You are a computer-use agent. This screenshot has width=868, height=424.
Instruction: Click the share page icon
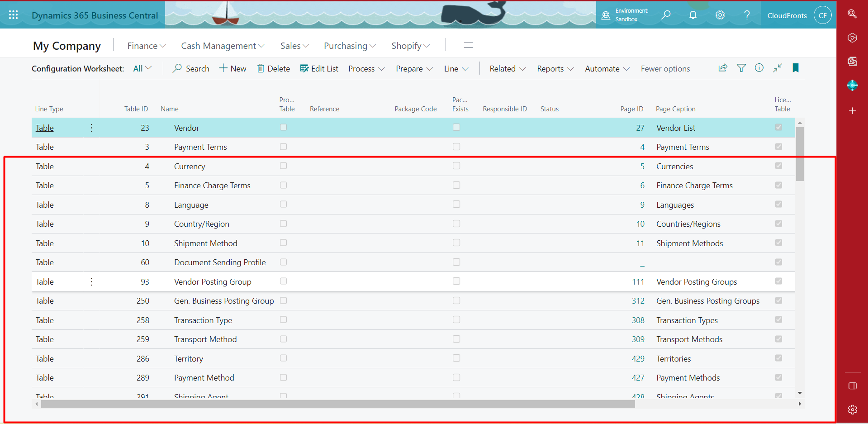point(722,68)
